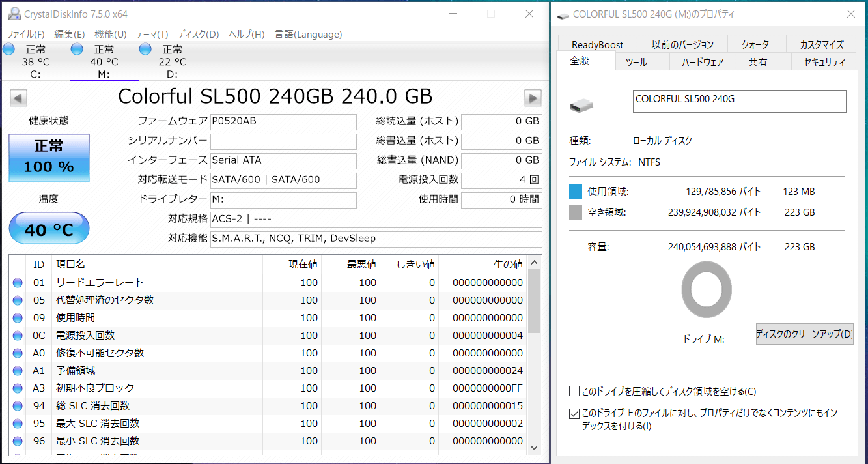Select row 代替処理済のセクタ数

268,300
